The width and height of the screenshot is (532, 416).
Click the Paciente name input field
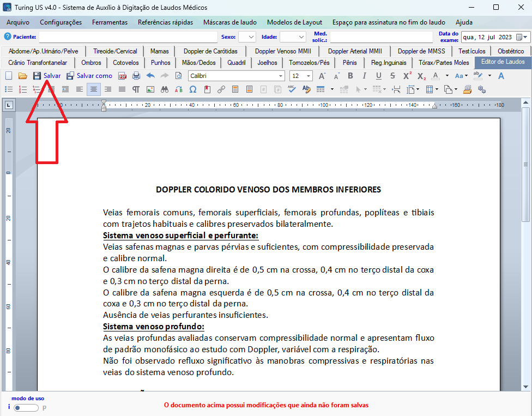tap(128, 37)
